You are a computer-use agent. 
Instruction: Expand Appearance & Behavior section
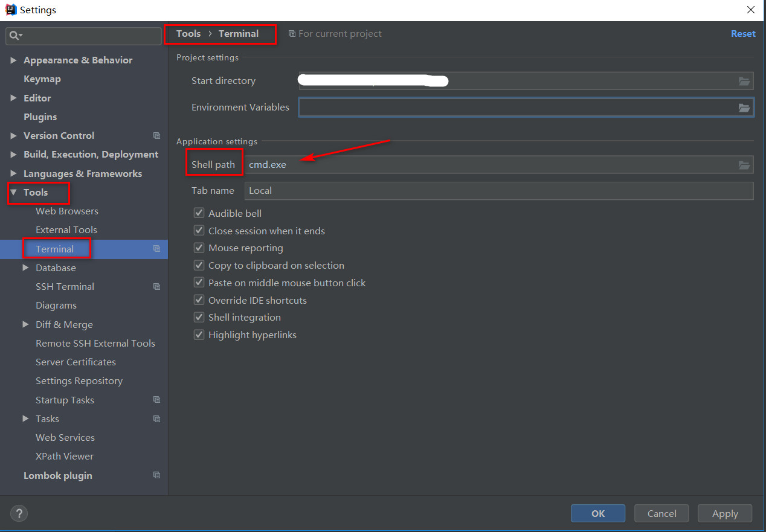pos(13,60)
